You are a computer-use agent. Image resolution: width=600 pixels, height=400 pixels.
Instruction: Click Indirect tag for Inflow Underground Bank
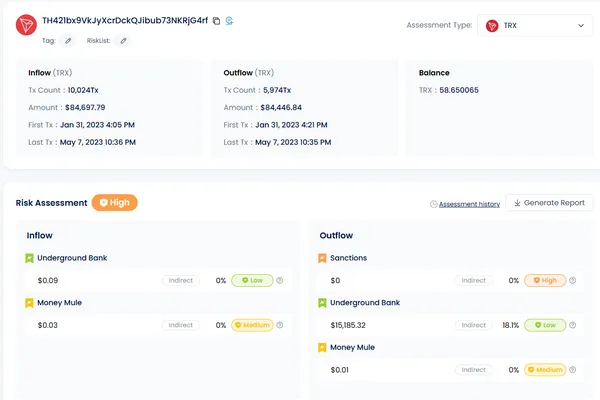coord(181,281)
